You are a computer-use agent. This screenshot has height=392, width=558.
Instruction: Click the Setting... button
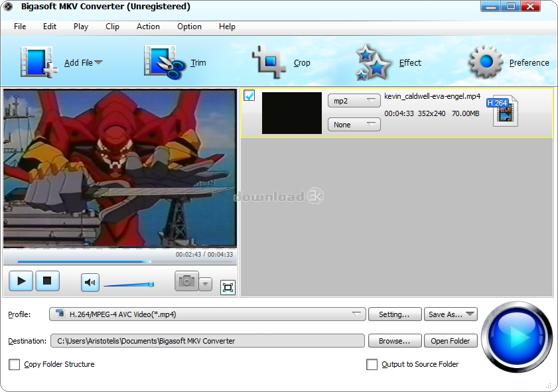[x=395, y=314]
